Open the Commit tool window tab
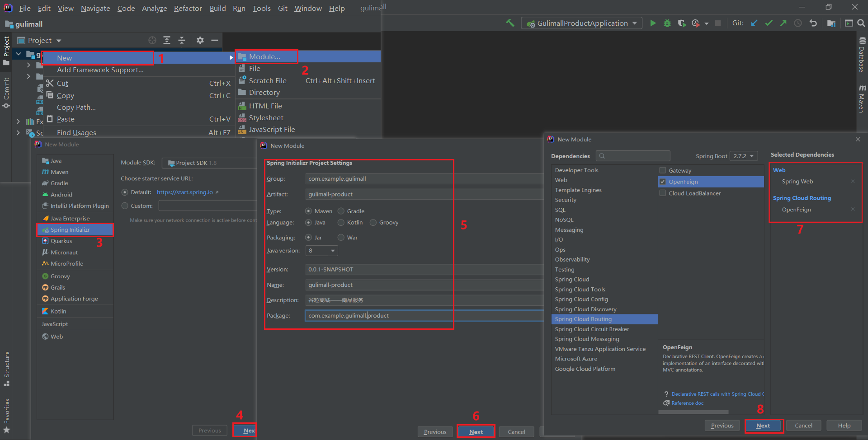This screenshot has width=868, height=440. (6, 93)
